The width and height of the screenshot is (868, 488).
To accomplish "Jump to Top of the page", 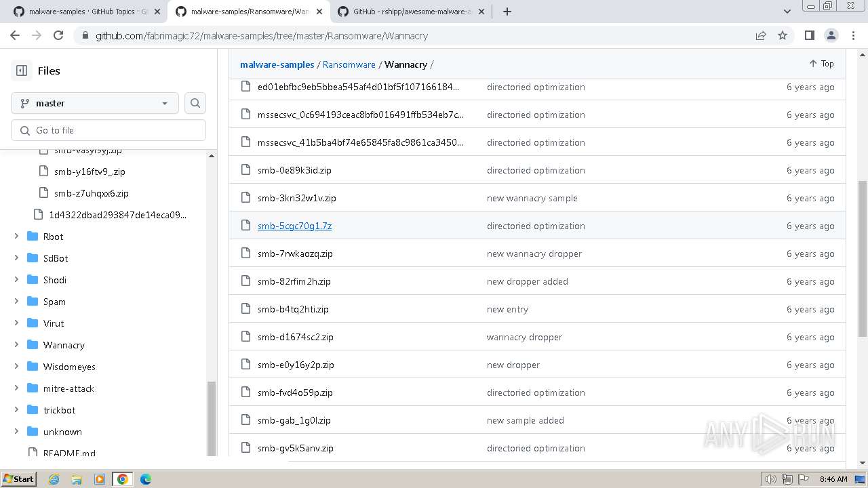I will tap(821, 63).
